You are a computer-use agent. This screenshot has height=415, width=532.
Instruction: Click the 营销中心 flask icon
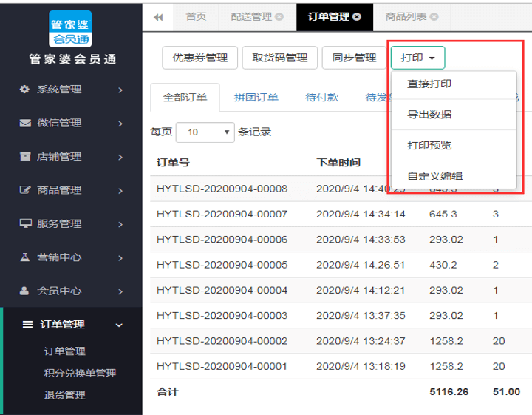pyautogui.click(x=24, y=257)
